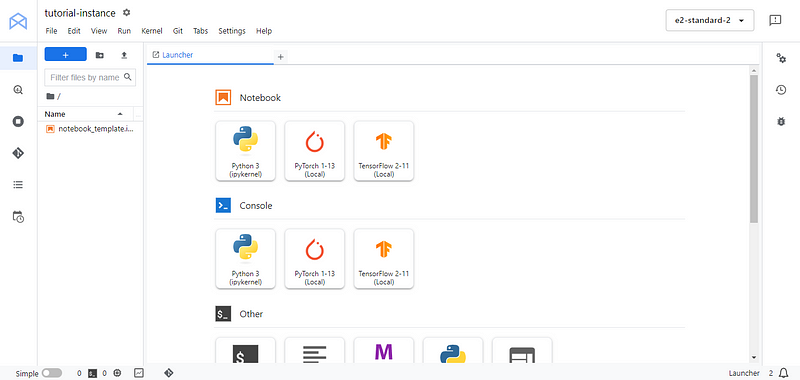Create a new Python file in Other section
This screenshot has height=380, width=800.
[x=453, y=351]
